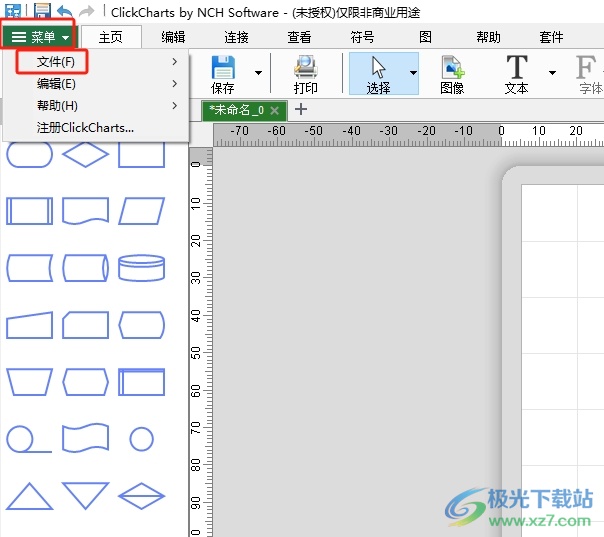Image resolution: width=604 pixels, height=537 pixels.
Task: Pick the downward triangle merge shape
Action: coord(86,495)
